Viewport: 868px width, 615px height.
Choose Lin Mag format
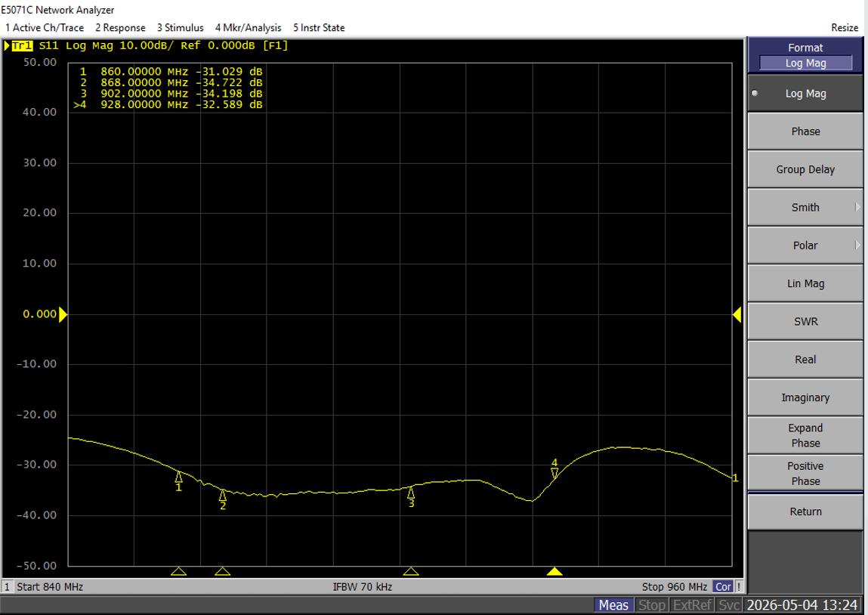pyautogui.click(x=805, y=283)
